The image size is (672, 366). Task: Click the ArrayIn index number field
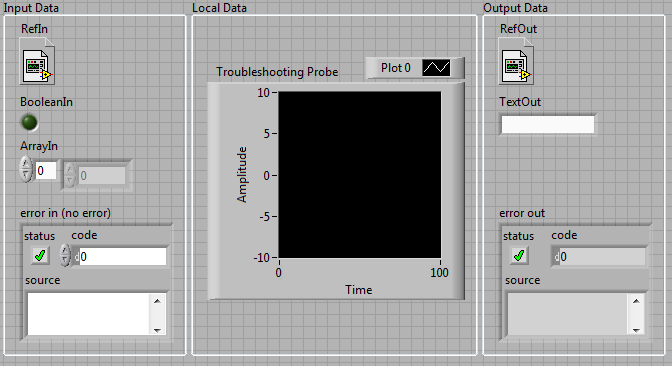45,171
